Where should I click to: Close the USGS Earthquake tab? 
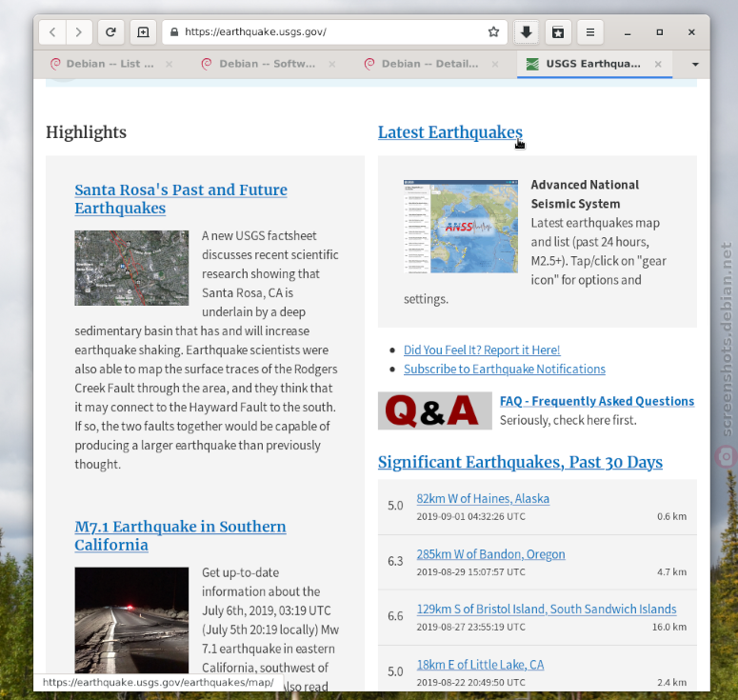pos(658,64)
